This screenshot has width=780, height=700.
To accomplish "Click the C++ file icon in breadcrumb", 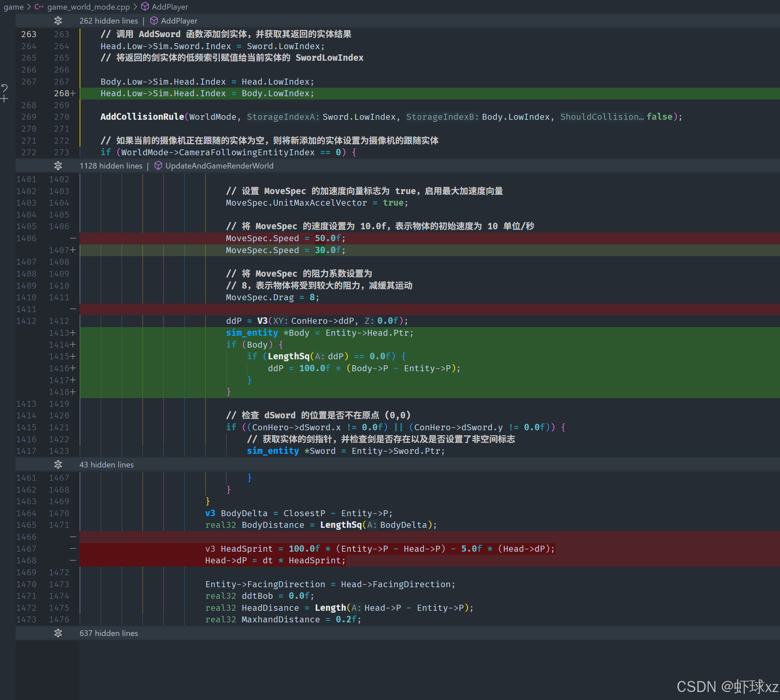I will [39, 7].
